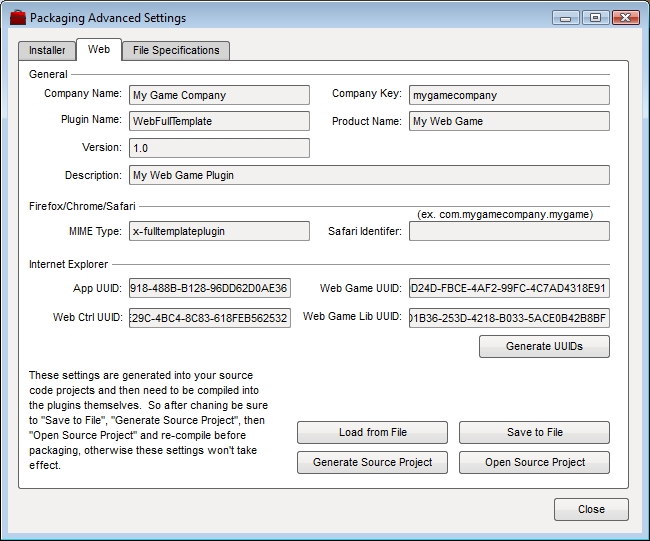650x541 pixels.
Task: Click the Company Name input field
Action: (219, 95)
